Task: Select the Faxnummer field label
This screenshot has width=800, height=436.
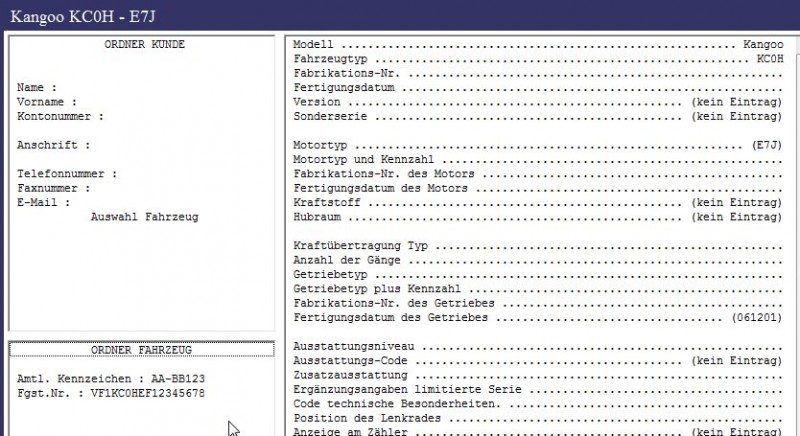Action: [54, 188]
